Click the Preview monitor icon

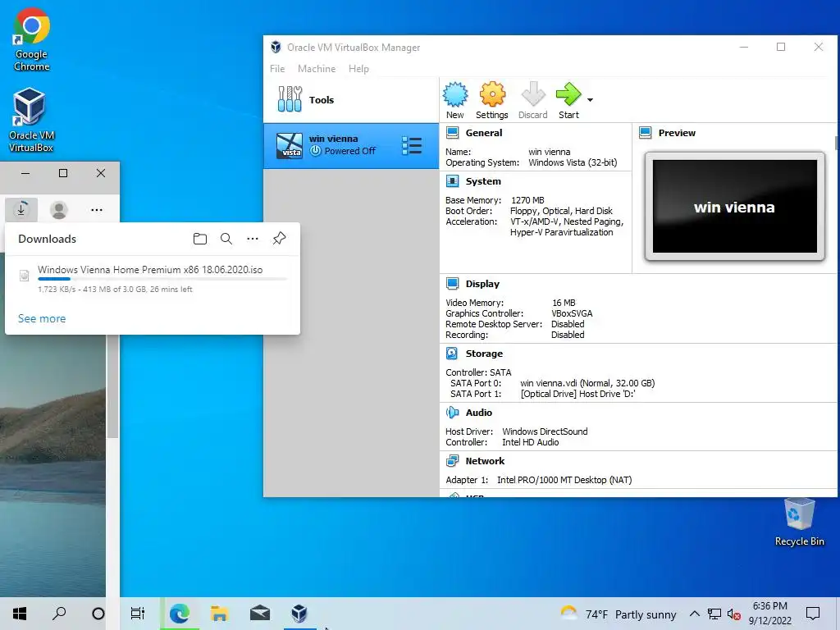coord(646,132)
